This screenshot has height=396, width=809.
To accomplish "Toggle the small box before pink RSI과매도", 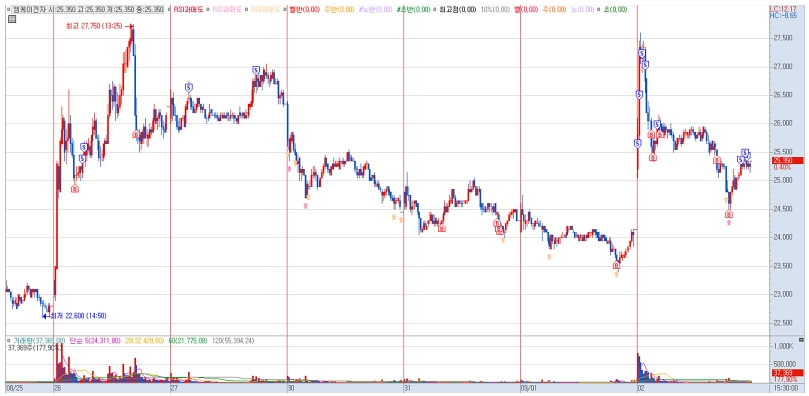I will (208, 10).
